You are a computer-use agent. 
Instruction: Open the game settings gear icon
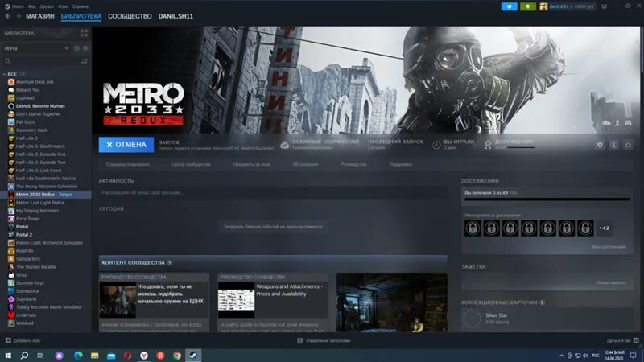click(x=600, y=145)
